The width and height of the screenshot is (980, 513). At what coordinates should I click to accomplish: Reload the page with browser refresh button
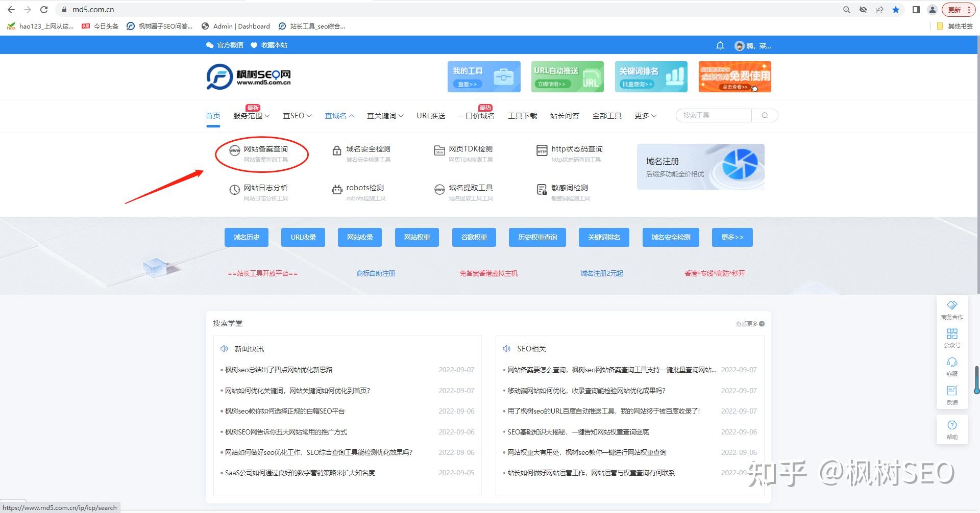[x=44, y=10]
